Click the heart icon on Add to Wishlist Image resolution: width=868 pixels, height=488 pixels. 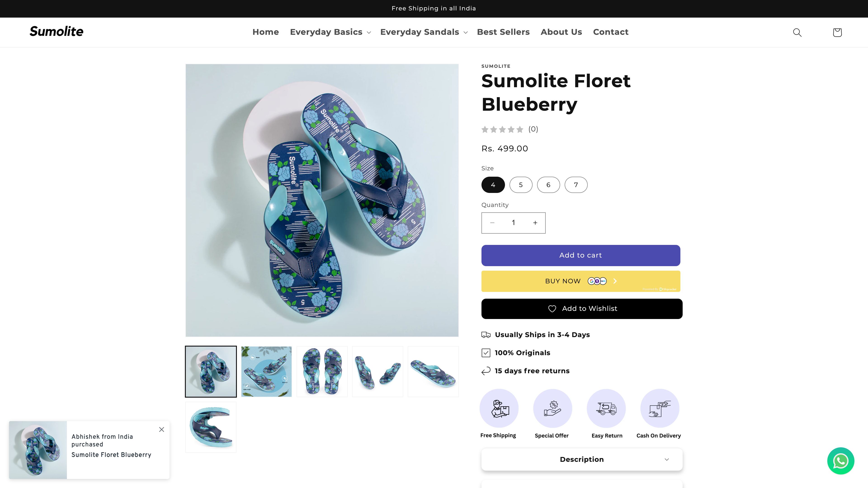(553, 308)
